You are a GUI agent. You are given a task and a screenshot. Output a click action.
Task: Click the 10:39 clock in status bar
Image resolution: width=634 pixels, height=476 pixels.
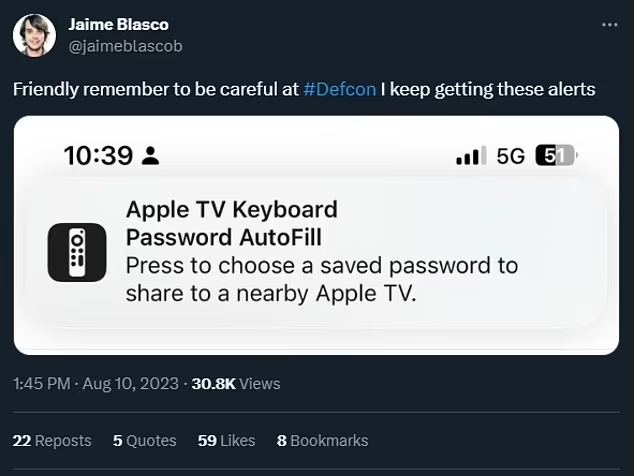click(97, 156)
